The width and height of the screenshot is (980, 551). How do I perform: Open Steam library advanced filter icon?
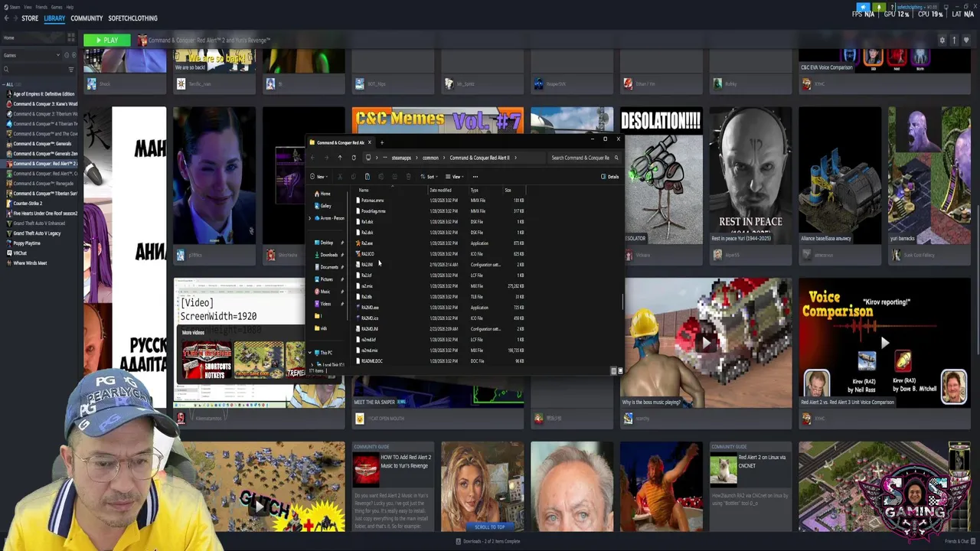[x=71, y=70]
